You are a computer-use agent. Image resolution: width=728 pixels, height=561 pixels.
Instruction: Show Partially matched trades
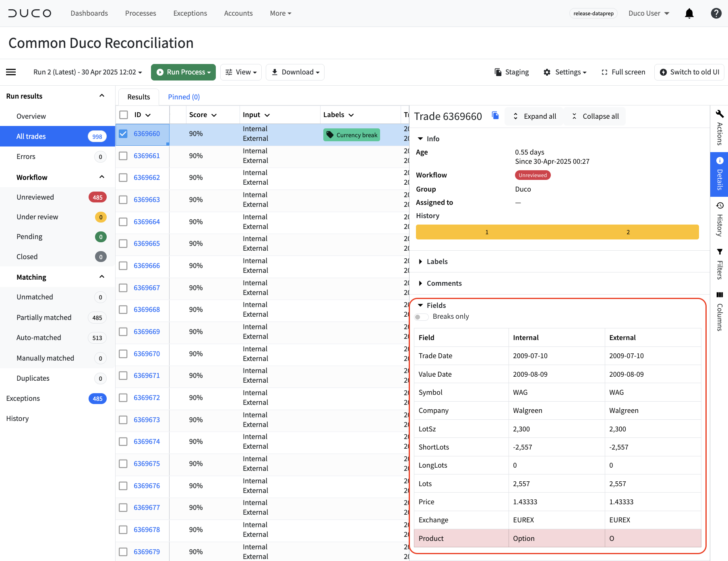57,318
